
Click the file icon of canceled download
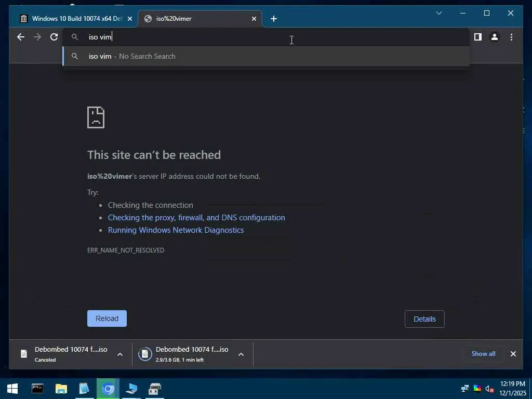tap(24, 354)
